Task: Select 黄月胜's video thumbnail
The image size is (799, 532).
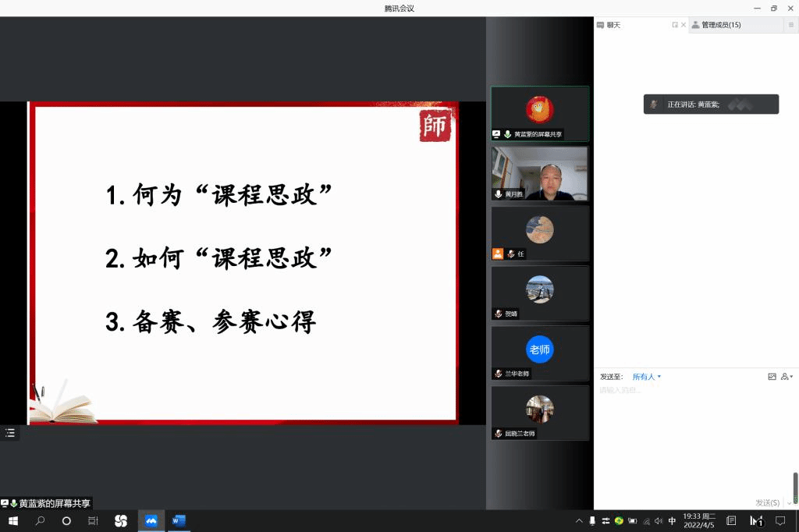Action: pyautogui.click(x=539, y=173)
